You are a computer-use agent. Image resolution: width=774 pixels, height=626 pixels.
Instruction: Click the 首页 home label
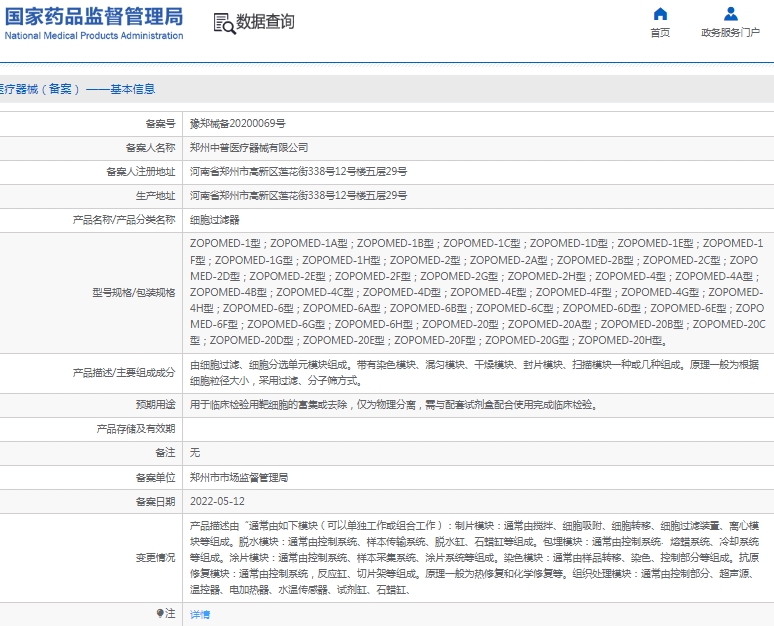660,33
